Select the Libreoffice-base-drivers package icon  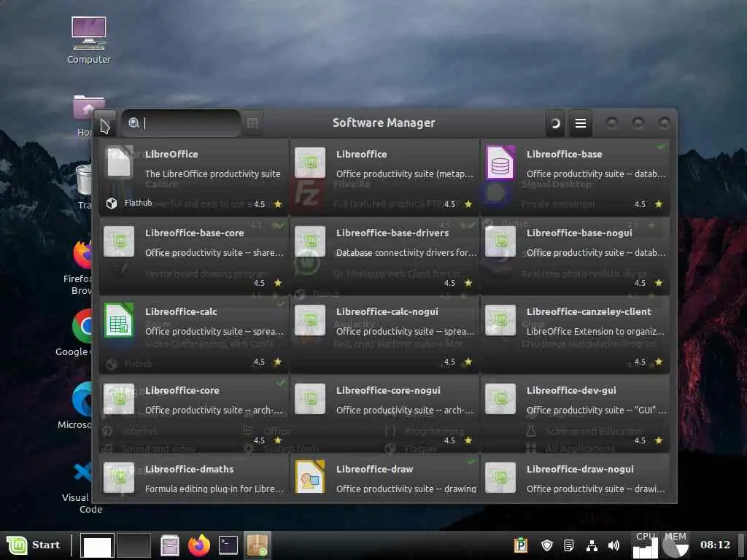tap(309, 241)
